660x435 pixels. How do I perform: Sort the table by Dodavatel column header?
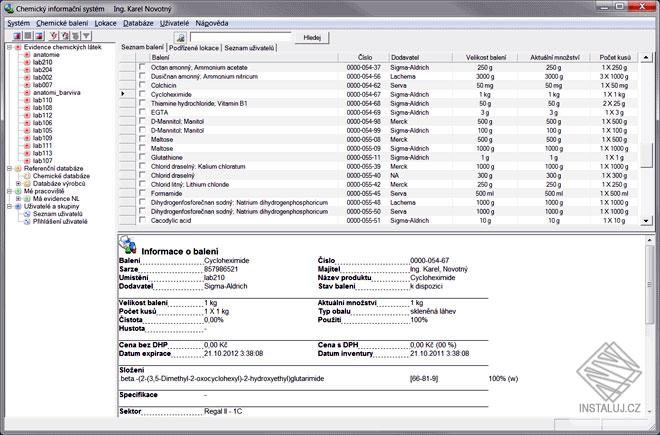pos(405,58)
